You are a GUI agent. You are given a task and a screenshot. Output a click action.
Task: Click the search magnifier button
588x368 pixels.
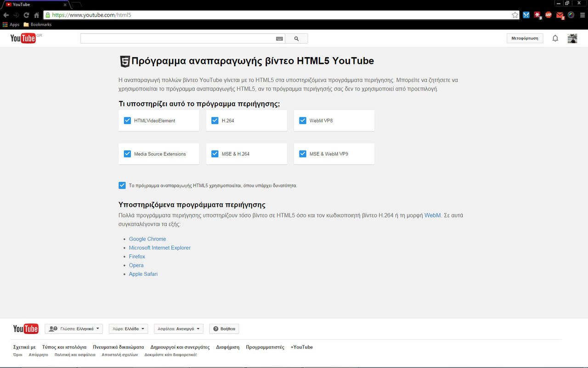296,39
